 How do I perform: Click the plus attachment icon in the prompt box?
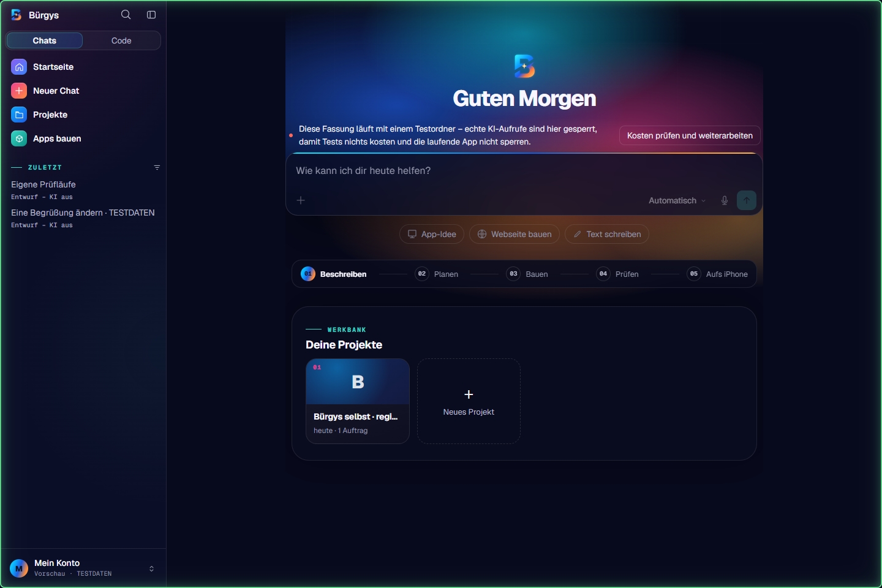(x=301, y=200)
